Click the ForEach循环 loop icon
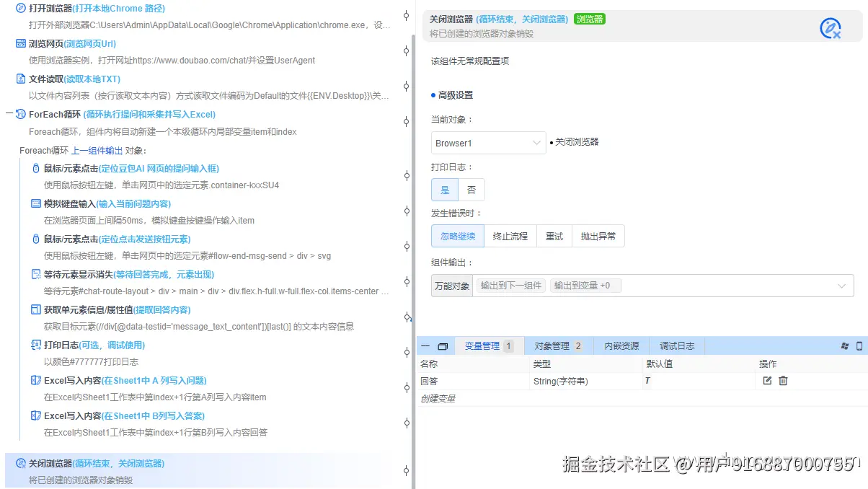Viewport: 868px width, 489px height. click(x=21, y=114)
